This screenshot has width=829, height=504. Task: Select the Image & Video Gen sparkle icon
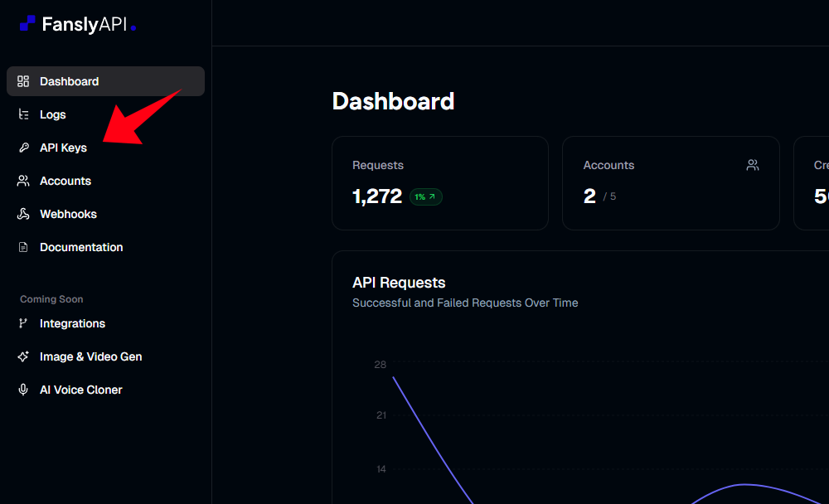(23, 356)
